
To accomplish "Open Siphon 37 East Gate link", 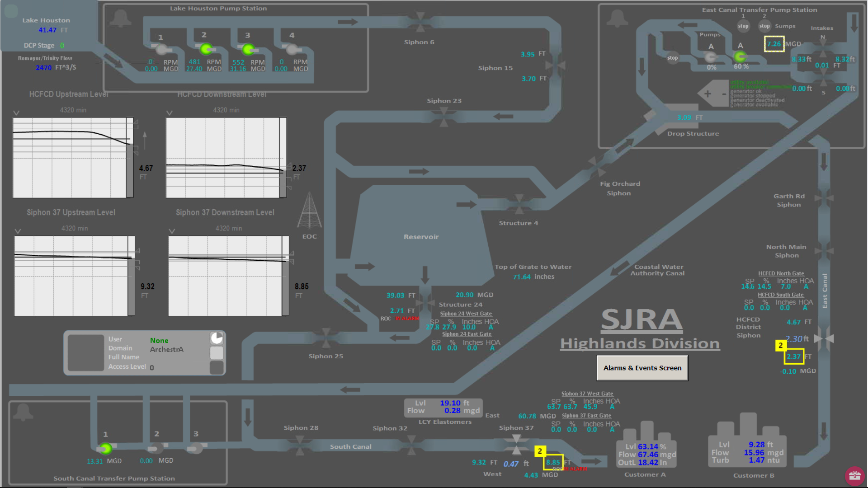I will 586,416.
